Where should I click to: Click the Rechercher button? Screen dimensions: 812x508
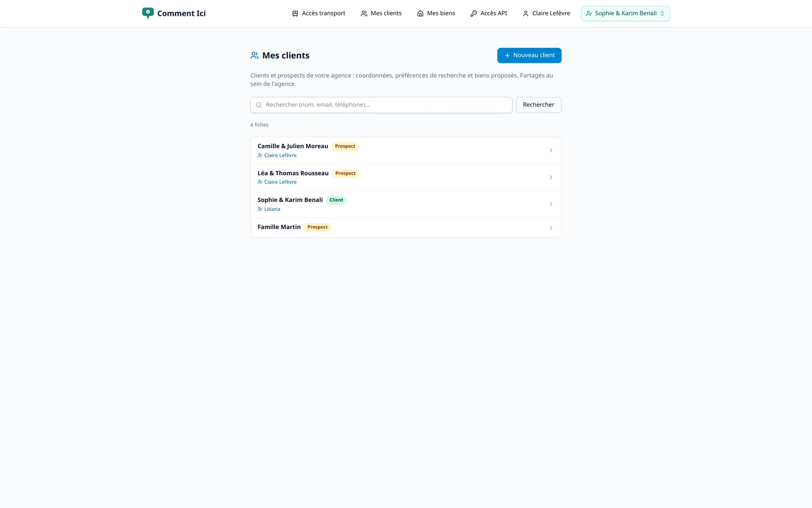(x=538, y=105)
